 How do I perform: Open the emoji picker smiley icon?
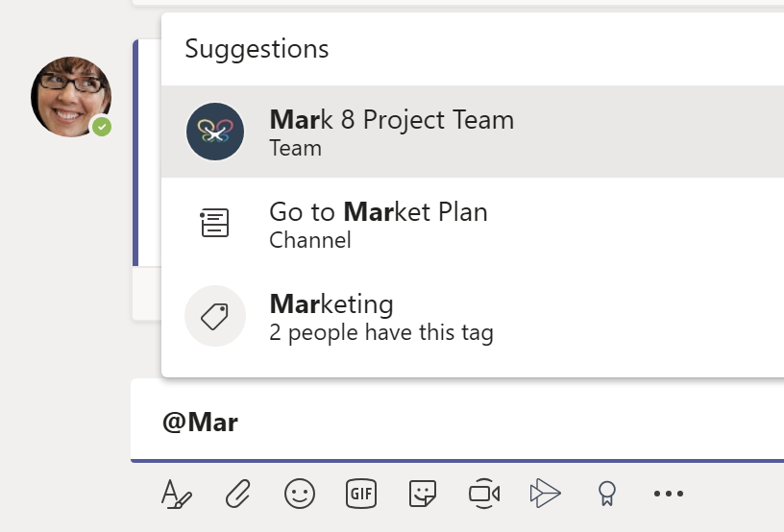click(300, 494)
